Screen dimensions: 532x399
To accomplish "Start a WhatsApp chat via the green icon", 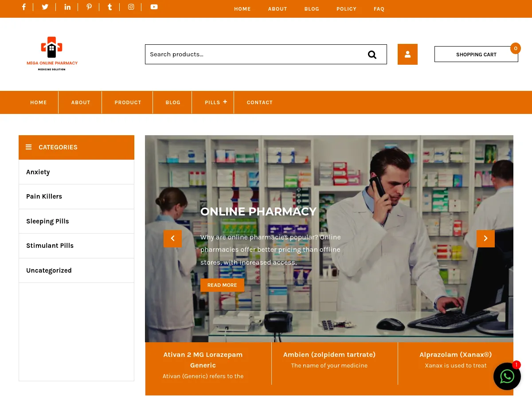I will click(507, 376).
